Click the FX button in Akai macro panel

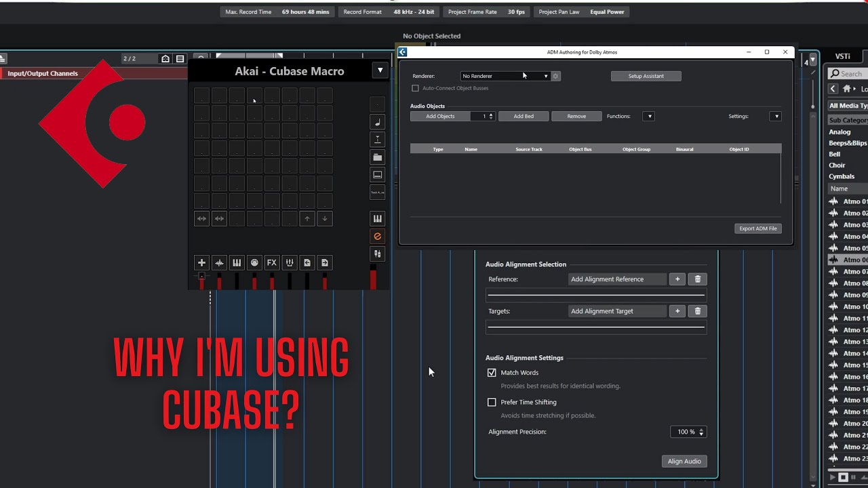[272, 262]
